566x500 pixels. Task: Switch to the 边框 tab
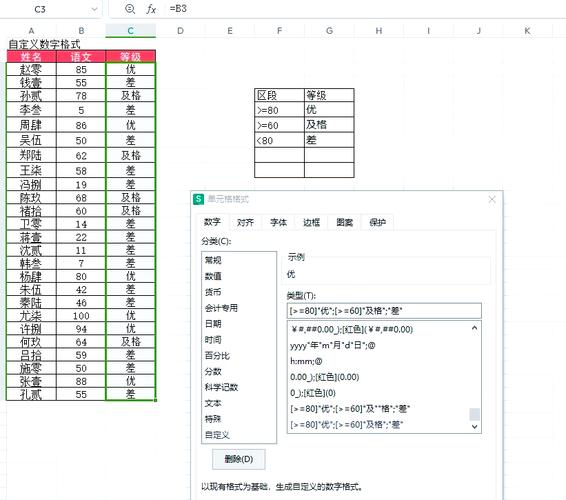pos(311,222)
